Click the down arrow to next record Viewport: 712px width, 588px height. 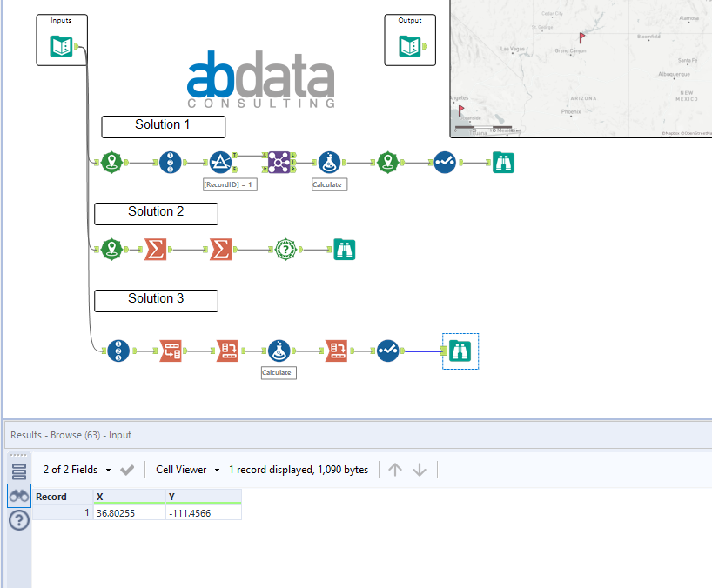(420, 470)
